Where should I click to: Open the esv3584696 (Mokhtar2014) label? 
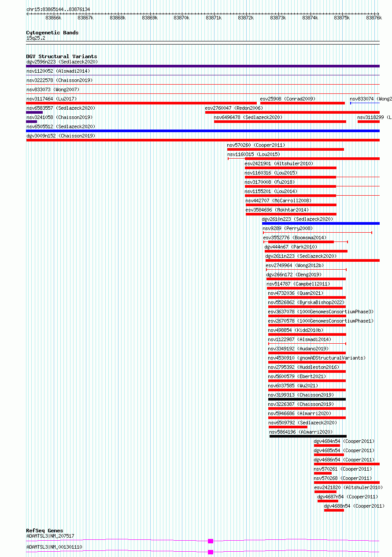click(277, 210)
